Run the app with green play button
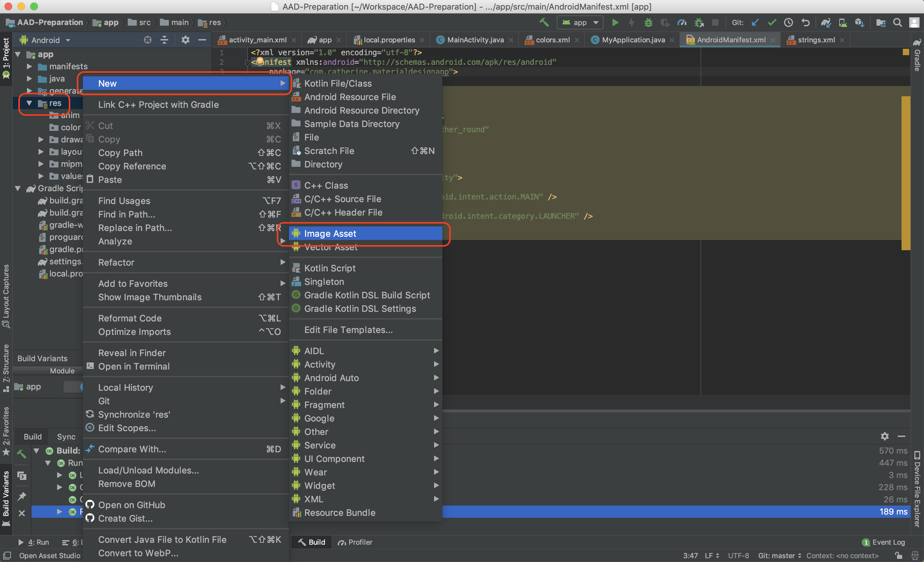Image resolution: width=924 pixels, height=562 pixels. [x=615, y=22]
